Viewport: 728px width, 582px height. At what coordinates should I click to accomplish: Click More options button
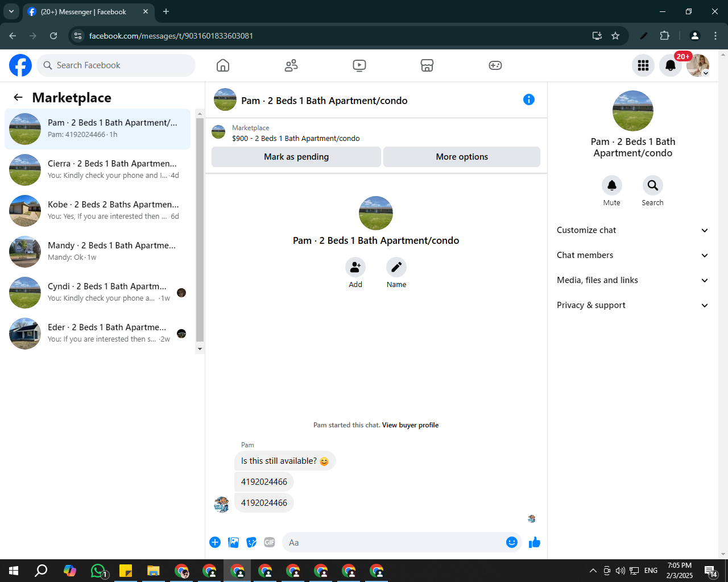[462, 157]
